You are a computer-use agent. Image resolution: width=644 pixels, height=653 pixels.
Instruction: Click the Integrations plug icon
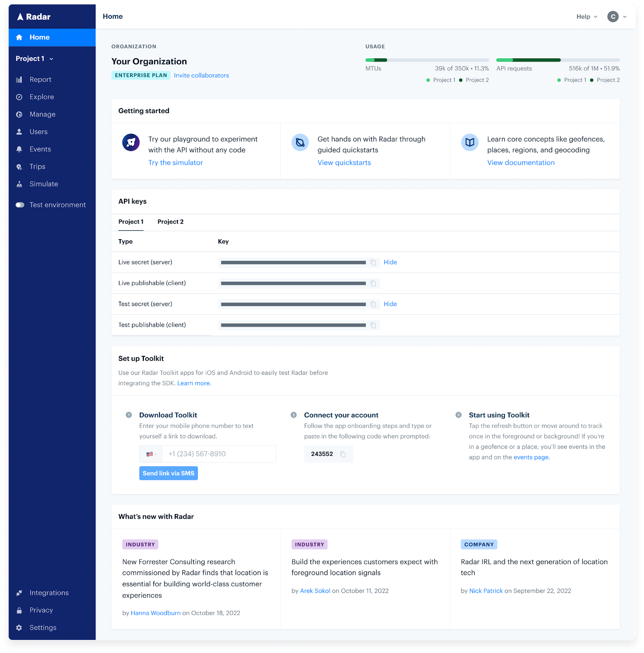(19, 593)
